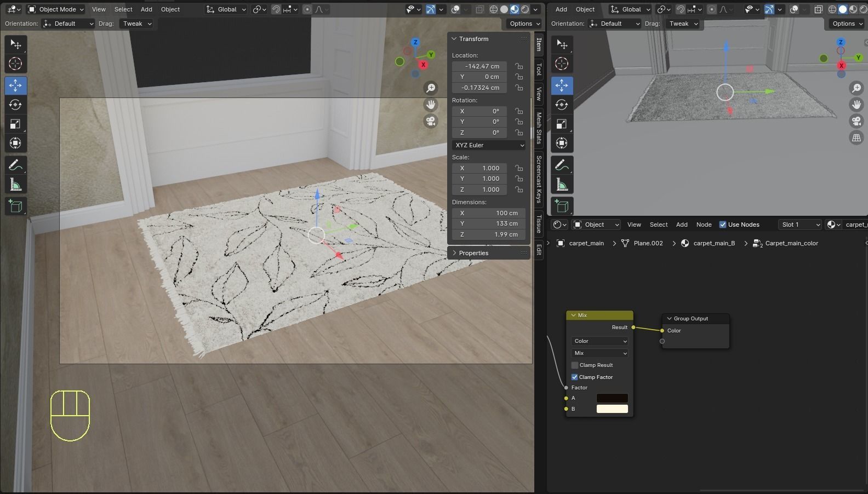This screenshot has width=868, height=494.
Task: Open the shader editor Node menu
Action: (704, 225)
